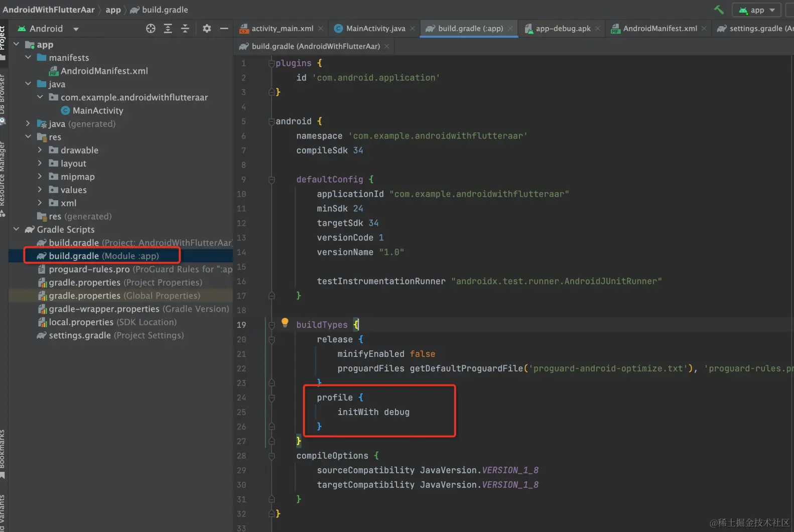This screenshot has width=794, height=532.
Task: Fold the compileOptions block at line 28
Action: (272, 456)
